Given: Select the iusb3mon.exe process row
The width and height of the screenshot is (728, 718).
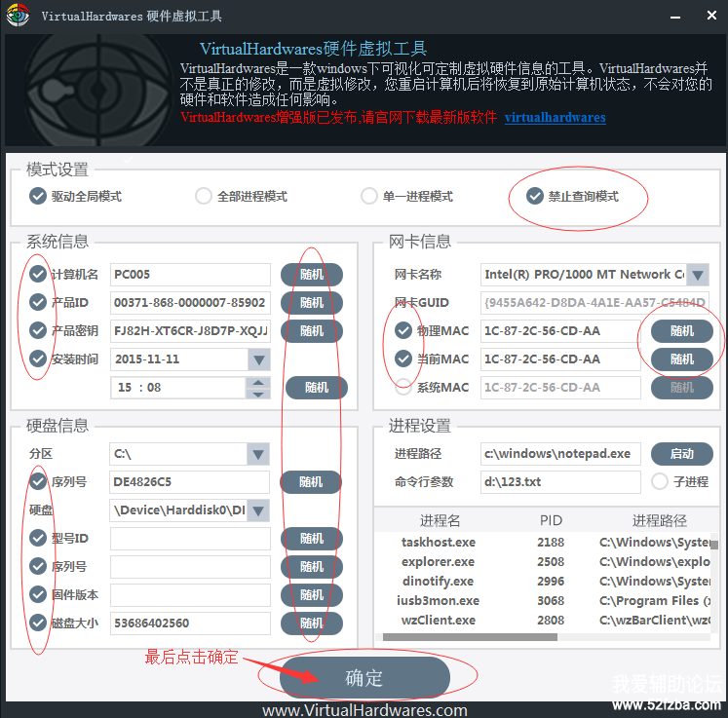Looking at the screenshot, I should click(542, 600).
